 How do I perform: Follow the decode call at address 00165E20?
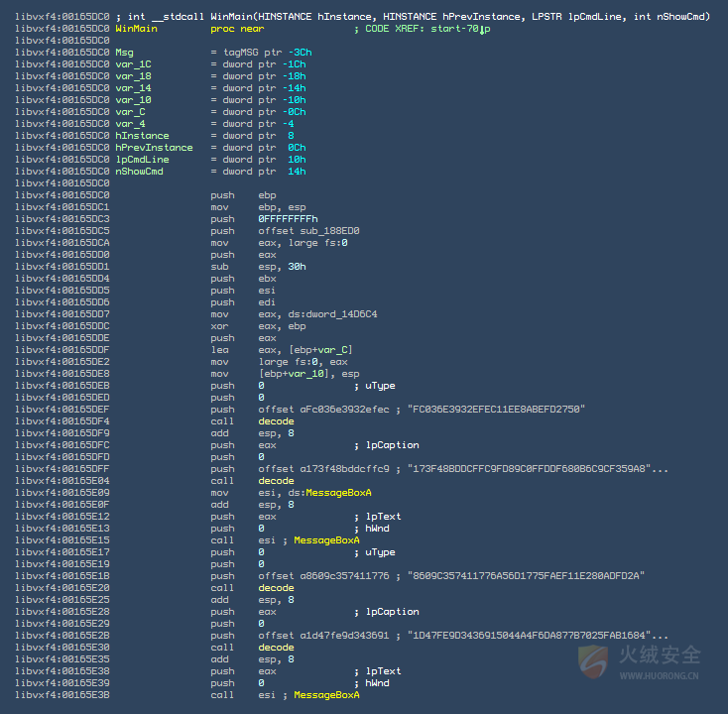[x=276, y=588]
